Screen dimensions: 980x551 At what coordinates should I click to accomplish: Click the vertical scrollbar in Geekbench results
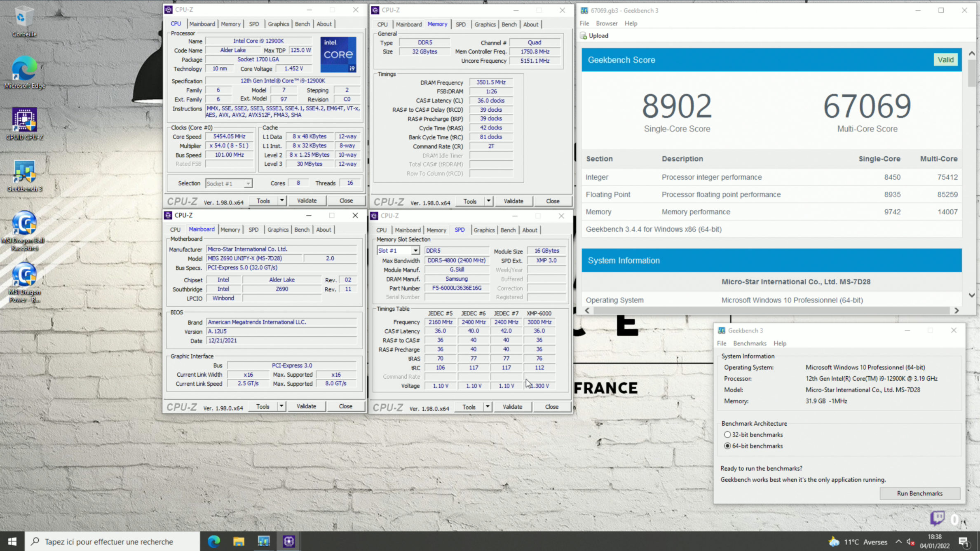coord(971,73)
